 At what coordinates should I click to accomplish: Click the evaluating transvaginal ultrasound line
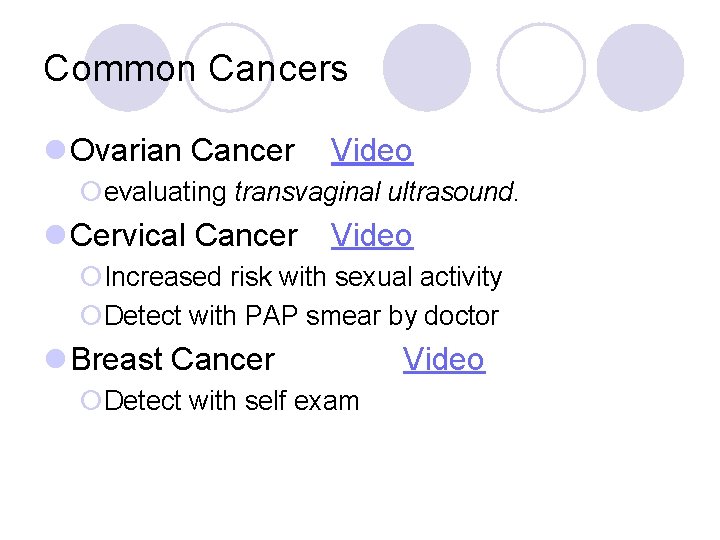coord(312,192)
